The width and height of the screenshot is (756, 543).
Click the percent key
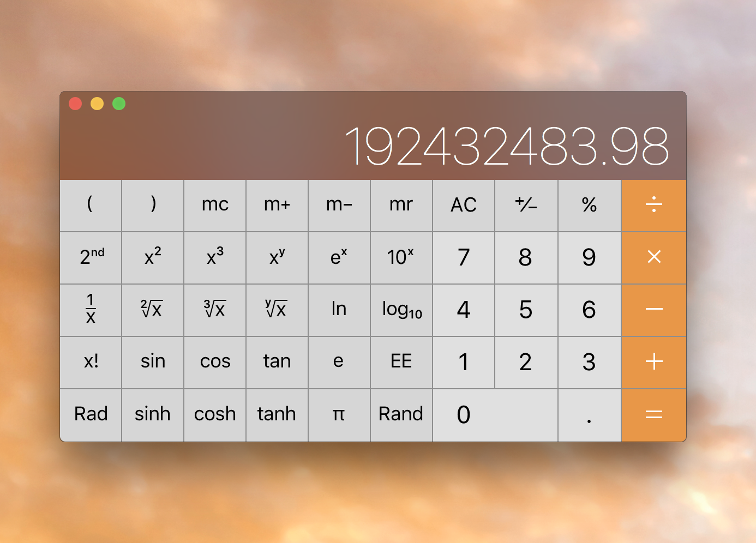[x=589, y=205]
